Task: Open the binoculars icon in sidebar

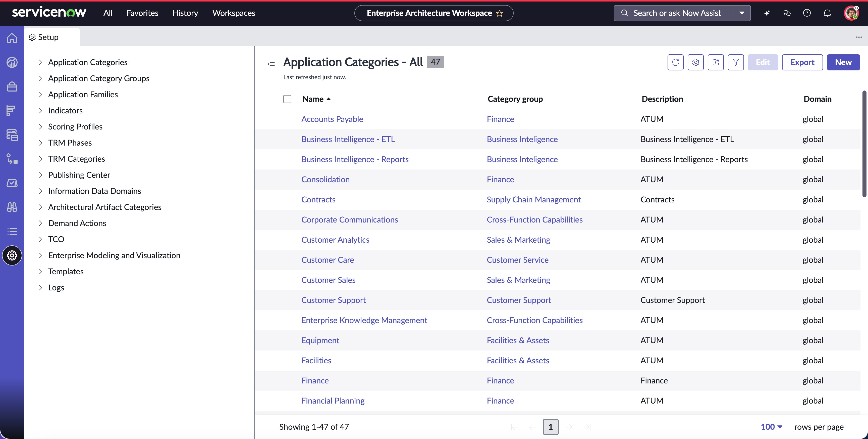Action: (x=12, y=207)
